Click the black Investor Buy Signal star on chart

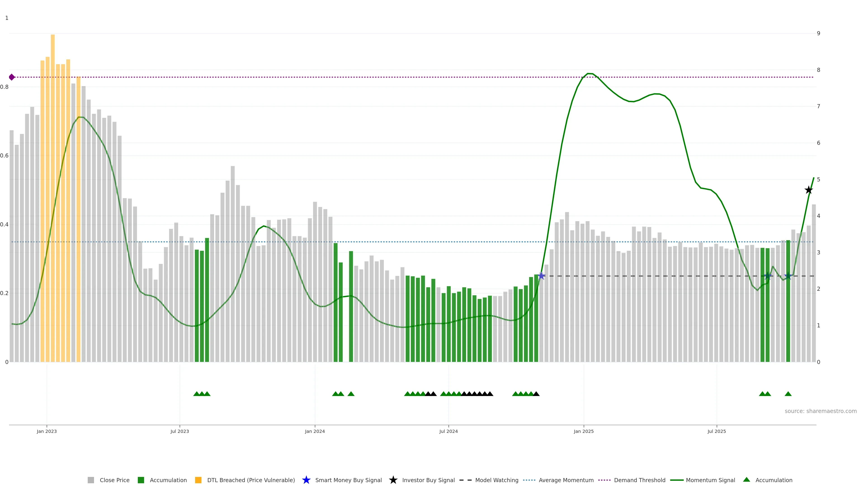[x=808, y=190]
